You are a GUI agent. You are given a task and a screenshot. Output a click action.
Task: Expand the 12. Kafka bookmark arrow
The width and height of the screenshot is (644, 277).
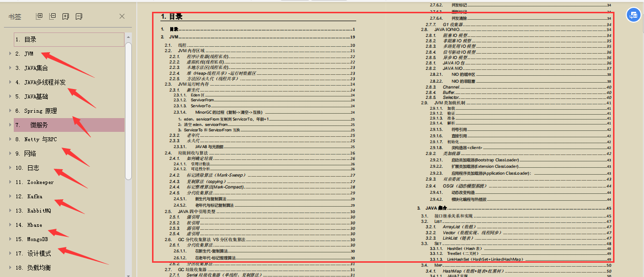[10, 196]
